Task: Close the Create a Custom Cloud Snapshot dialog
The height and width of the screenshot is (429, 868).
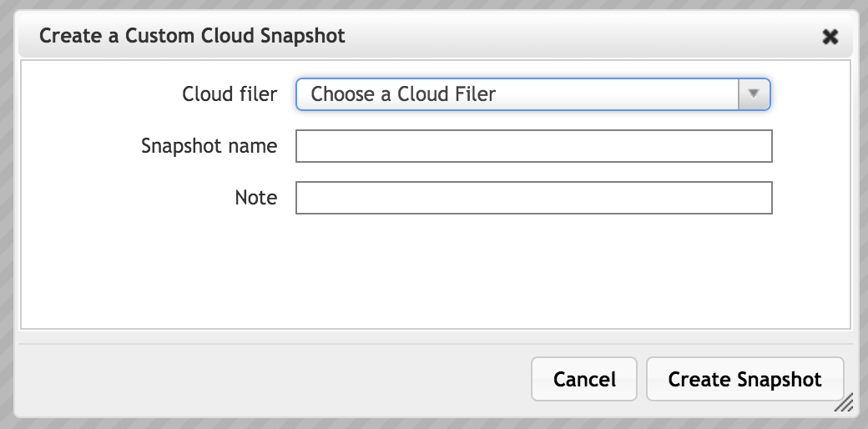Action: pyautogui.click(x=830, y=37)
